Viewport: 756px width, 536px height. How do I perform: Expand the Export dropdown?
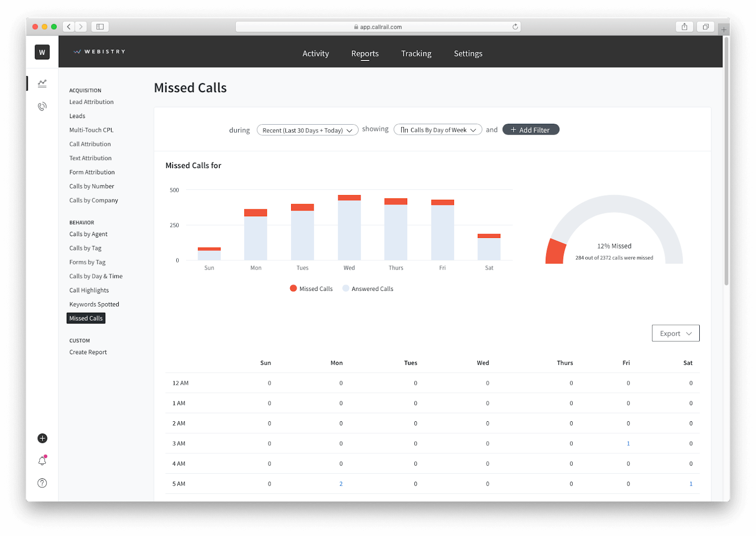tap(675, 333)
